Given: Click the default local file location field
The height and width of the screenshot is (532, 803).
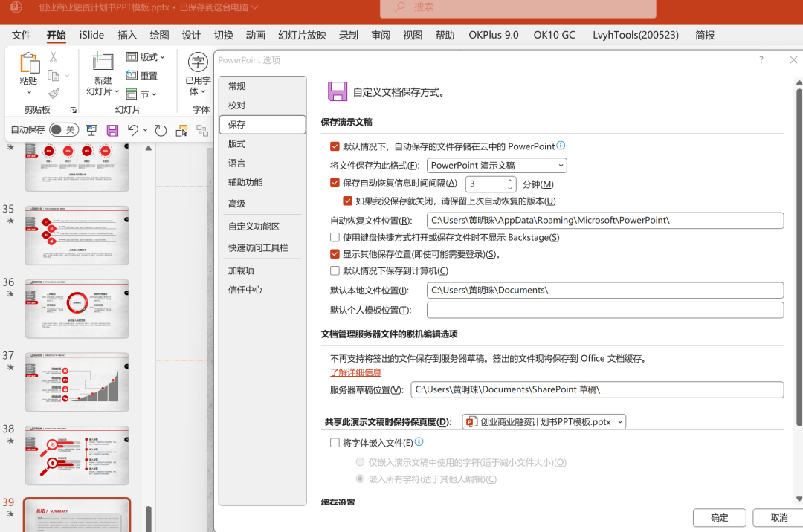Looking at the screenshot, I should pyautogui.click(x=604, y=290).
